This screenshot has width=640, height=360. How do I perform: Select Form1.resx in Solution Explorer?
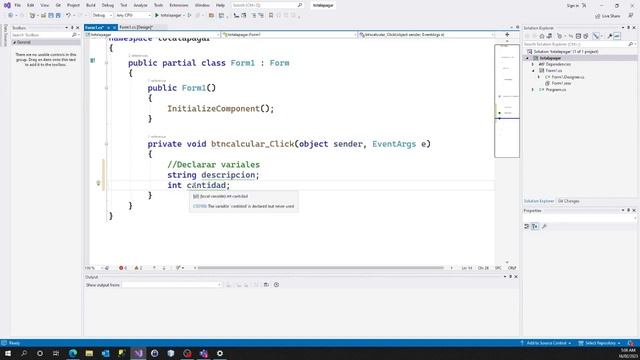[x=561, y=83]
